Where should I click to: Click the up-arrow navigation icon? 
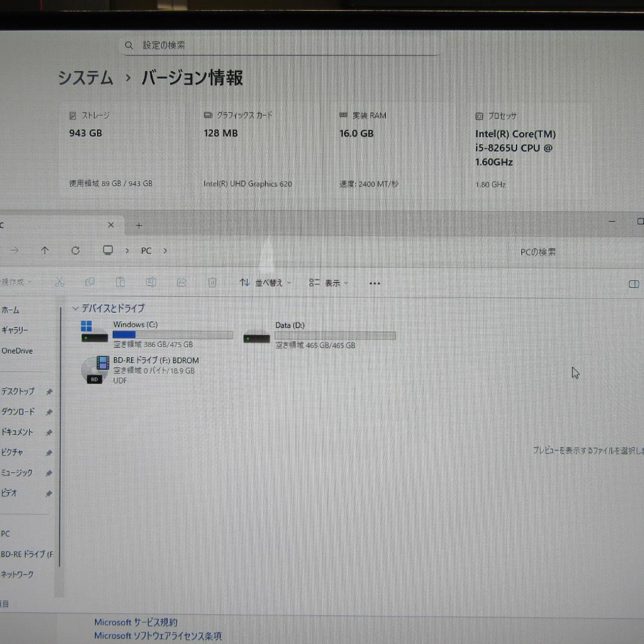pos(45,250)
